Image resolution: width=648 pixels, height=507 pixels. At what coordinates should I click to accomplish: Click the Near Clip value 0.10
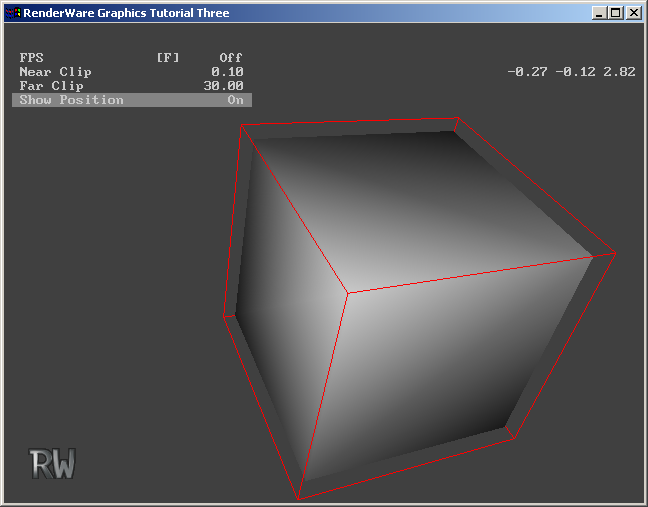(227, 72)
